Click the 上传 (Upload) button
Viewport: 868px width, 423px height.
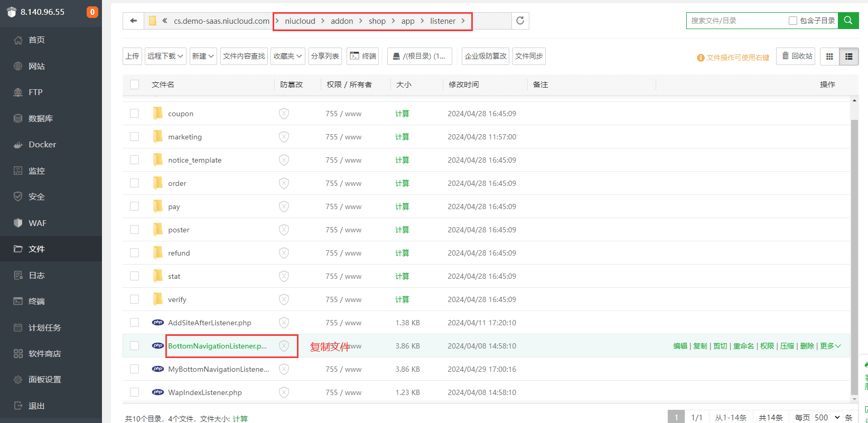click(132, 56)
